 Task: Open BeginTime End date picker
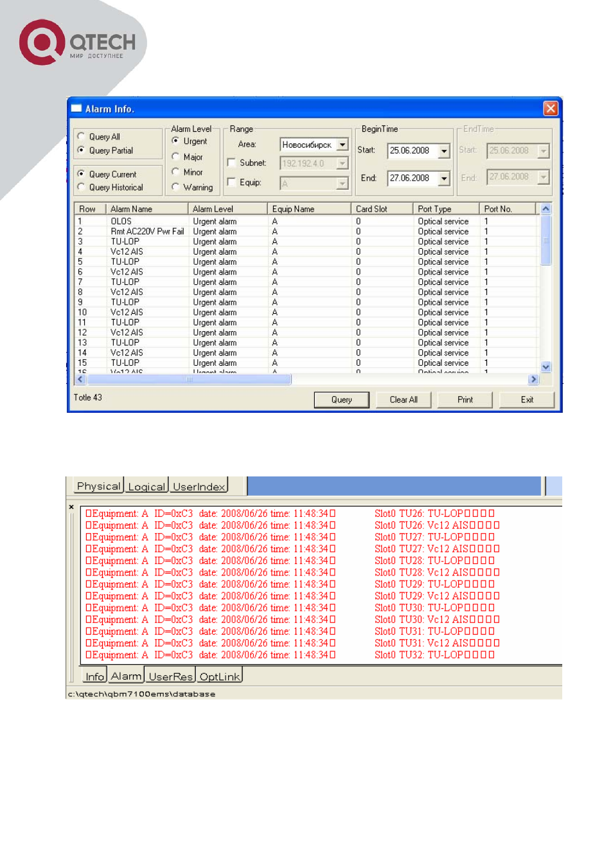[x=444, y=178]
